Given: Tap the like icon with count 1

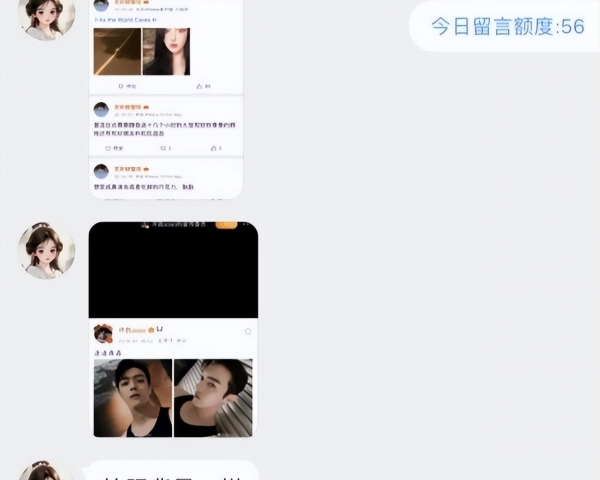Looking at the screenshot, I should click(x=214, y=148).
